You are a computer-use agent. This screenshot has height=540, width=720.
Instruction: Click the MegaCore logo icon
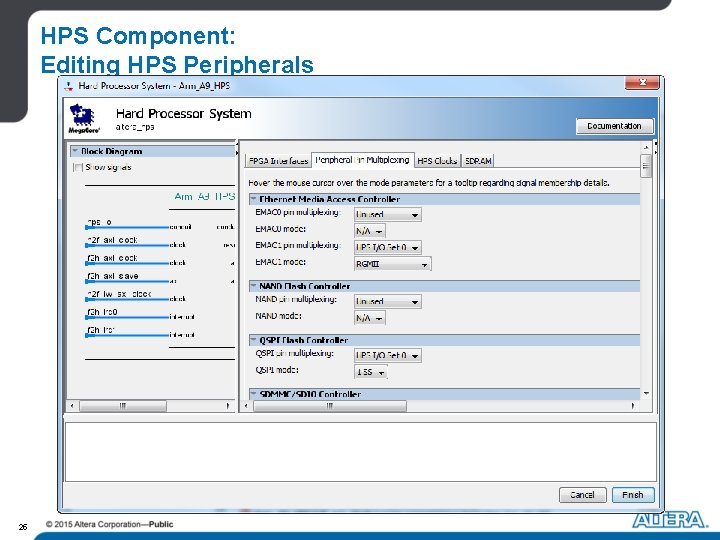(x=84, y=118)
